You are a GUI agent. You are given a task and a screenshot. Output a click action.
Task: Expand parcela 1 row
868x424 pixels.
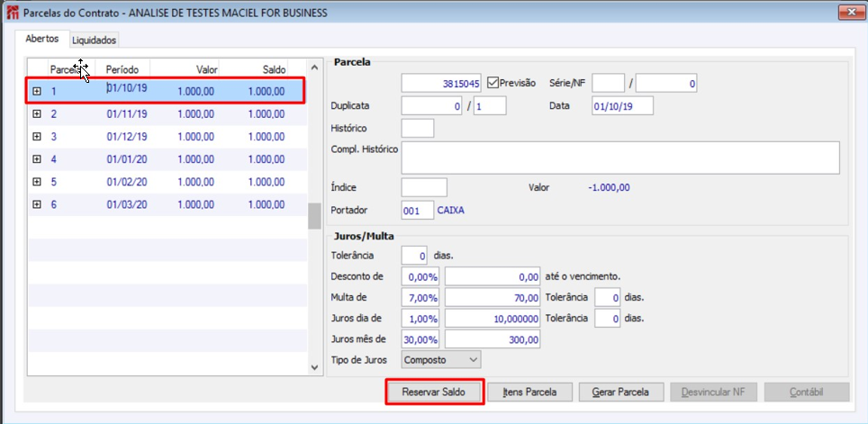pyautogui.click(x=37, y=92)
